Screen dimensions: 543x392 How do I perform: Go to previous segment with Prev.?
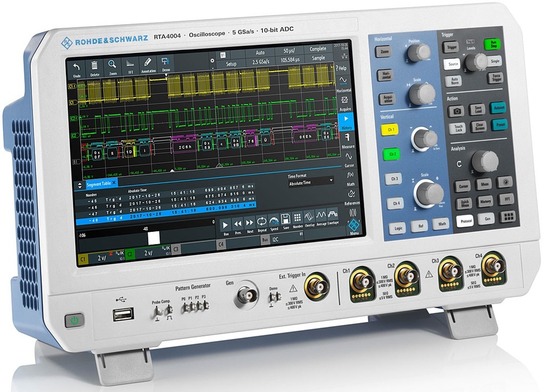point(238,226)
